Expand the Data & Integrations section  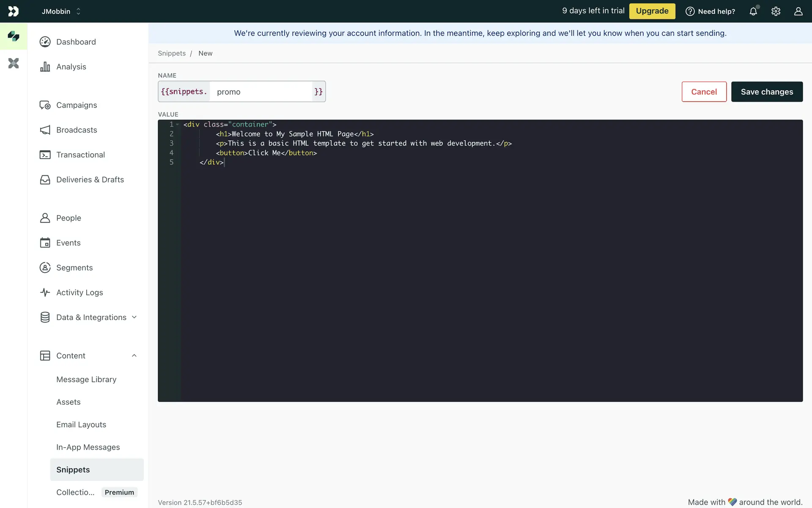[134, 317]
